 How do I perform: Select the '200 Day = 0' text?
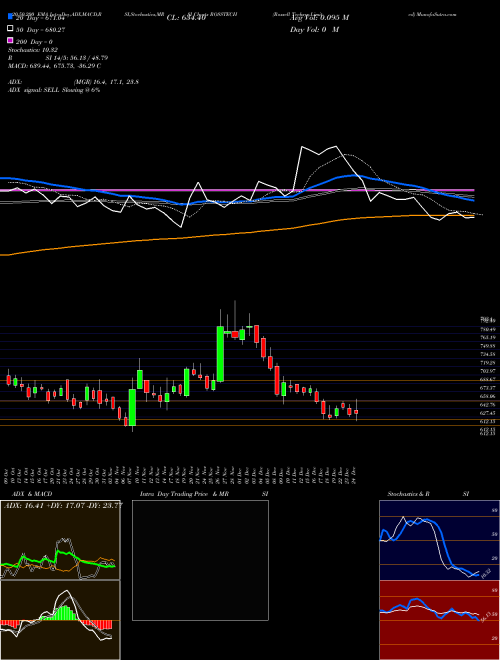(35, 42)
